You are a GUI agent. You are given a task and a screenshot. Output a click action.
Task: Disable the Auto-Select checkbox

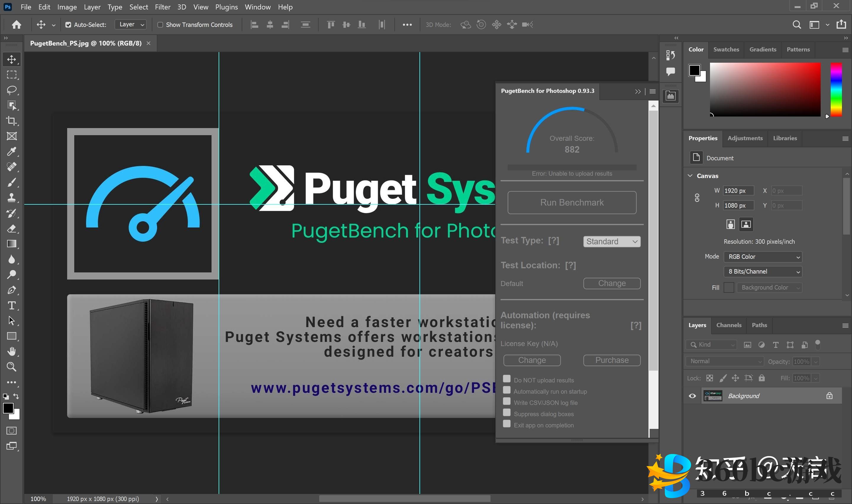[x=68, y=25]
